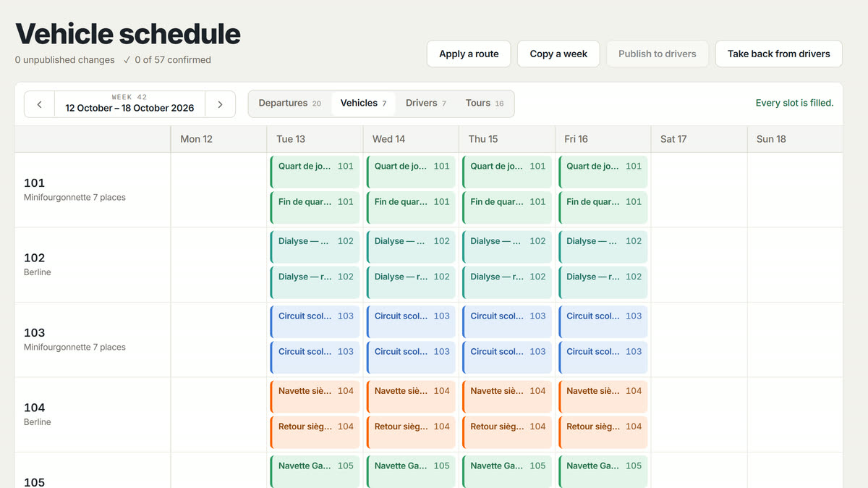Open Wednesday's Navette Ga… 105 card
Screen dimensions: 868x488
pos(411,471)
